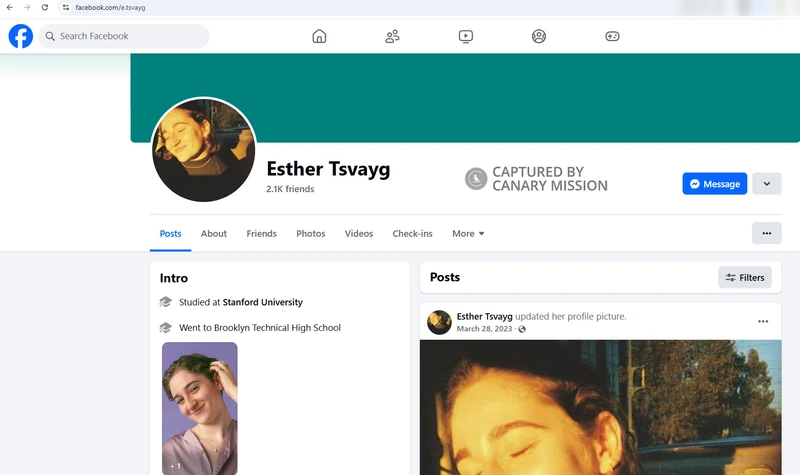Click the 2.1K friends count
Viewport: 800px width, 475px height.
[x=290, y=189]
